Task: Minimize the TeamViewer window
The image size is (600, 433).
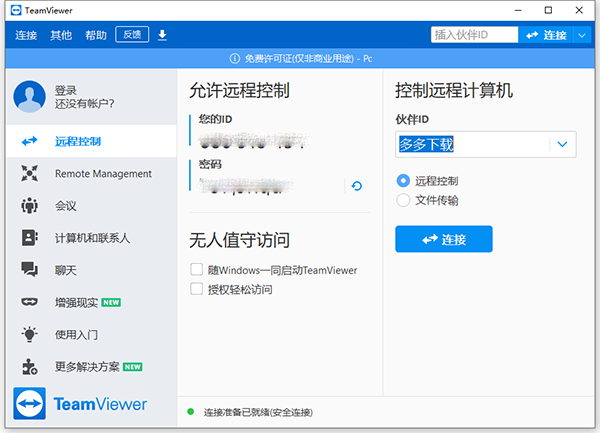Action: pyautogui.click(x=518, y=10)
